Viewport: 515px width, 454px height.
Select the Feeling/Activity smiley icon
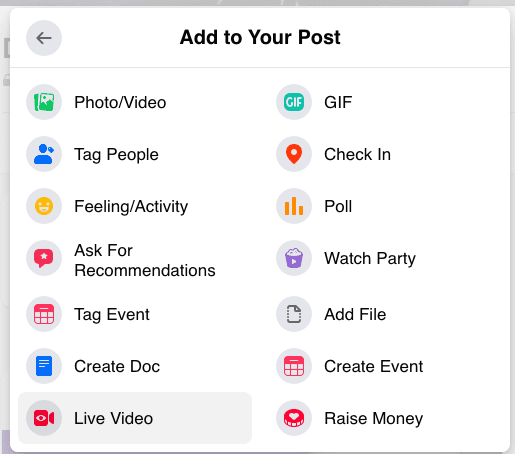(x=44, y=206)
